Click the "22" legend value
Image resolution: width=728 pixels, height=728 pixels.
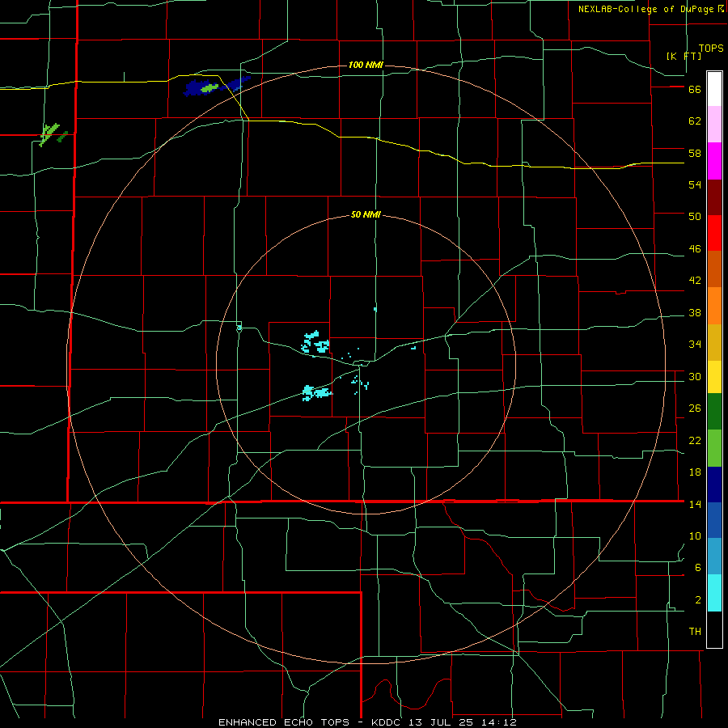point(695,440)
